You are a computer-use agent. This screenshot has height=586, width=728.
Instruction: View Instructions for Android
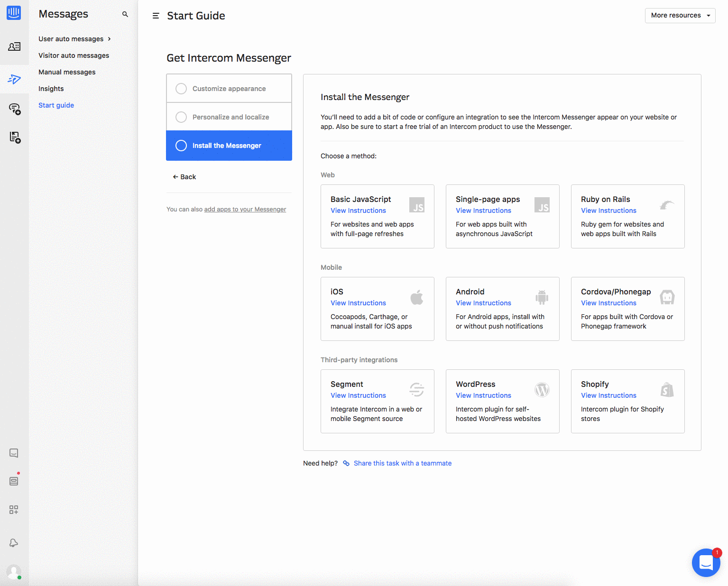(484, 303)
